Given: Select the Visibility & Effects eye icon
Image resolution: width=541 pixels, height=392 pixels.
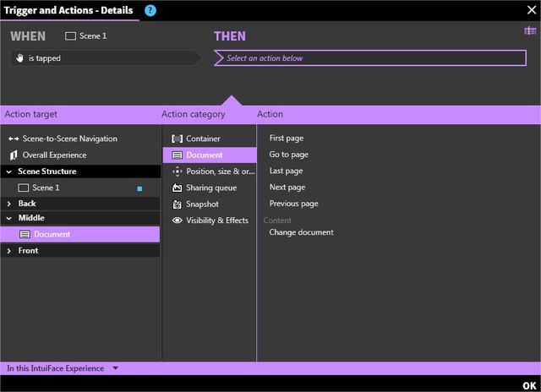Looking at the screenshot, I should click(177, 220).
